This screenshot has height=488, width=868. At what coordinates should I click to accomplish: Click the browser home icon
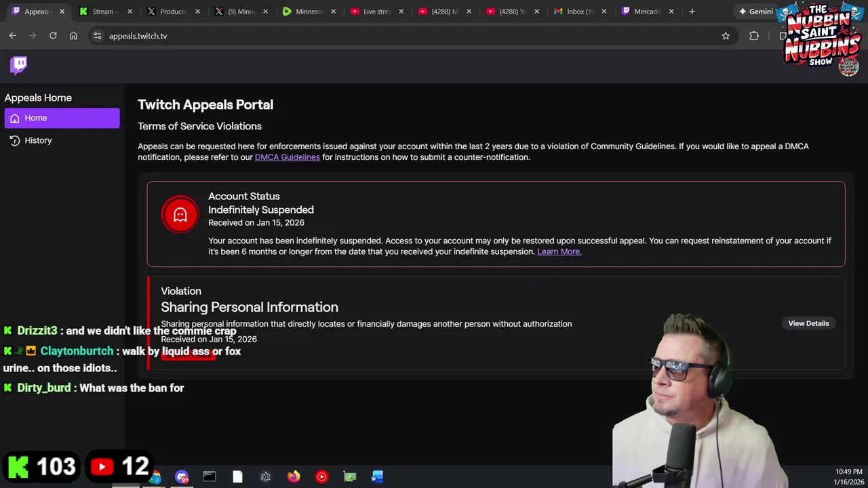click(x=73, y=36)
